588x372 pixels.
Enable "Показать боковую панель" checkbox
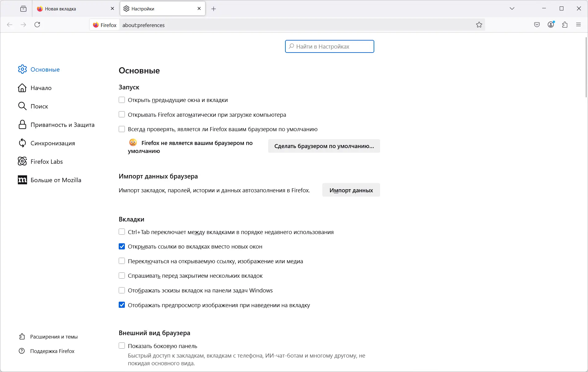122,346
